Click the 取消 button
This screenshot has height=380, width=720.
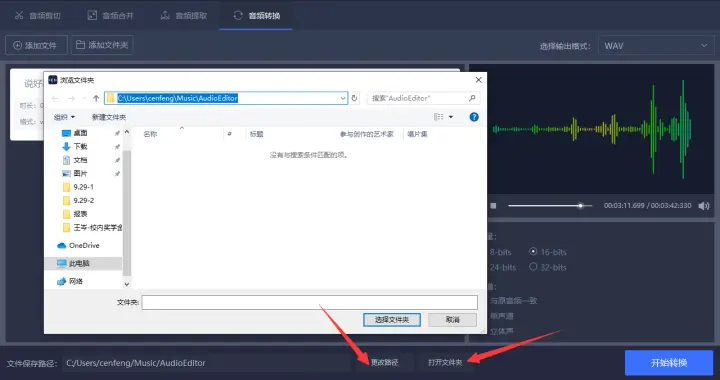point(452,320)
